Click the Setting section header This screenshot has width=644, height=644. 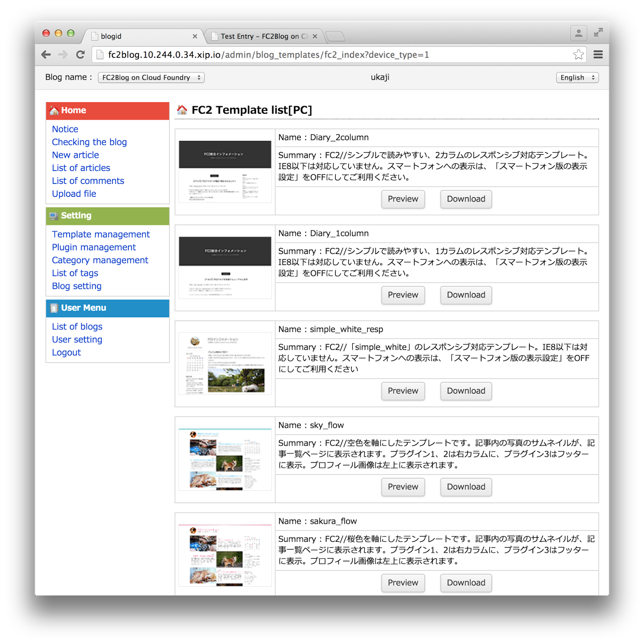coord(107,216)
